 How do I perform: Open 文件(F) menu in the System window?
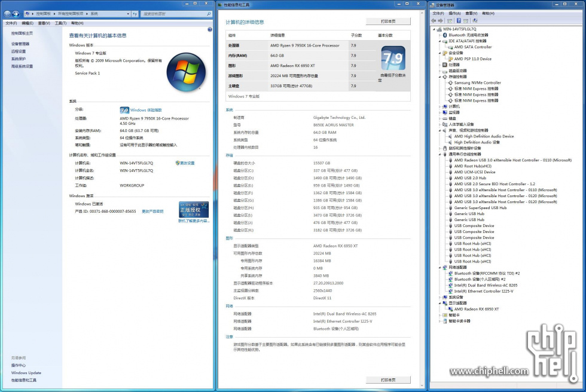[x=11, y=23]
